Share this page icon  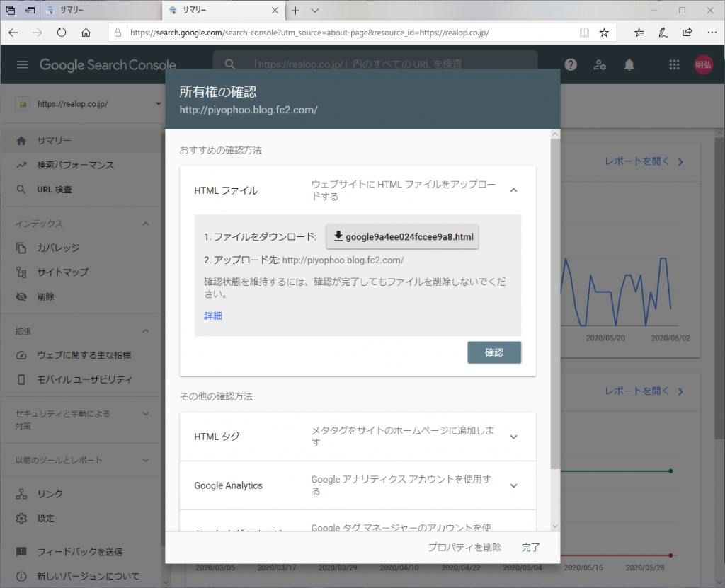[x=687, y=33]
